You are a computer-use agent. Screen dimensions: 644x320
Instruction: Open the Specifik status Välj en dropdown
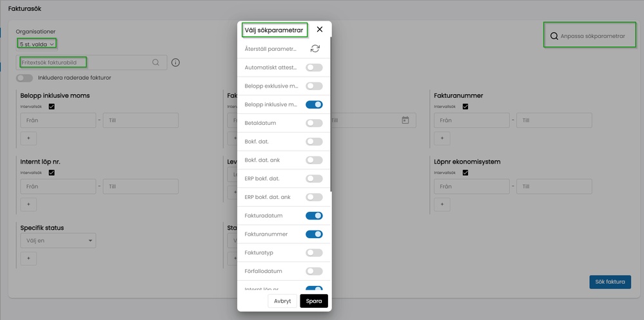[x=58, y=241]
